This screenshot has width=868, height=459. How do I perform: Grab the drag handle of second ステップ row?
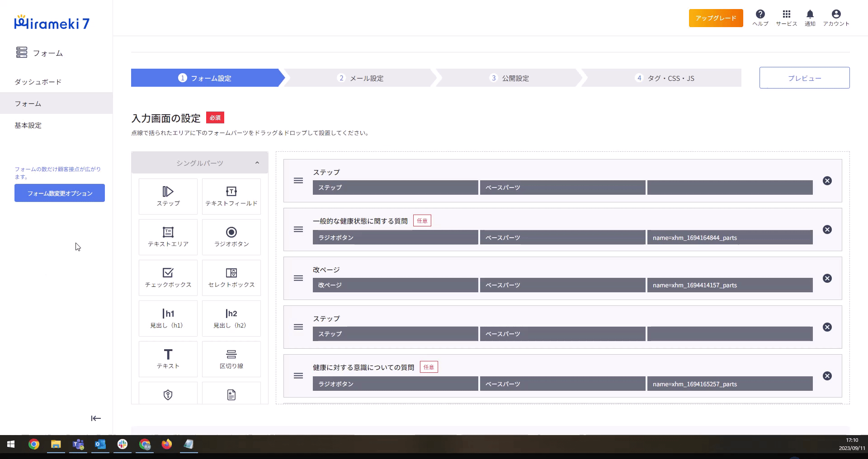tap(298, 327)
